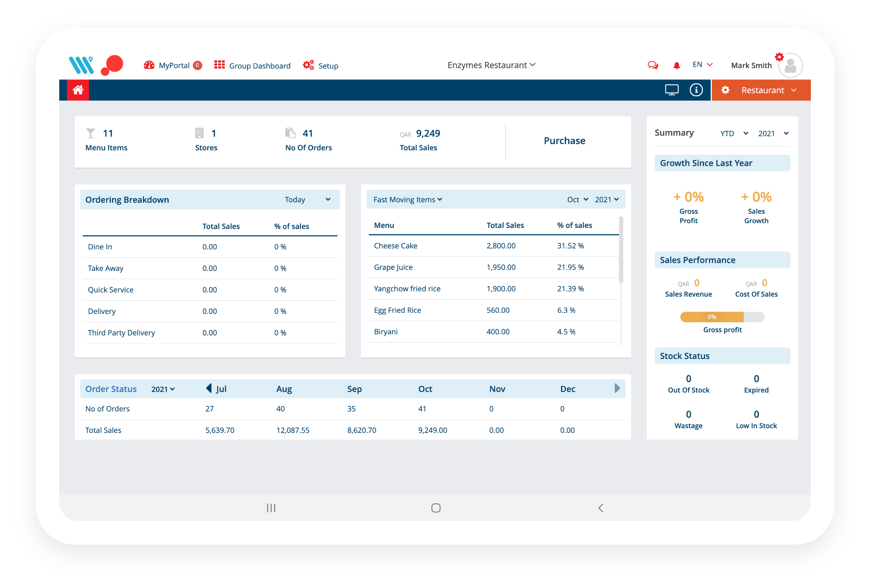The width and height of the screenshot is (870, 588).
Task: Open the user profile avatar for Mark Smith
Action: pos(790,65)
